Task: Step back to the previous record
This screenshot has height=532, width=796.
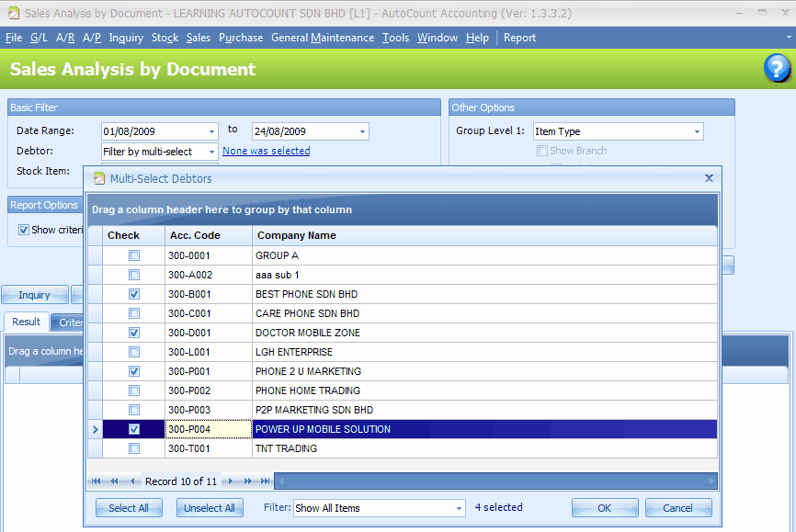Action: coord(131,481)
